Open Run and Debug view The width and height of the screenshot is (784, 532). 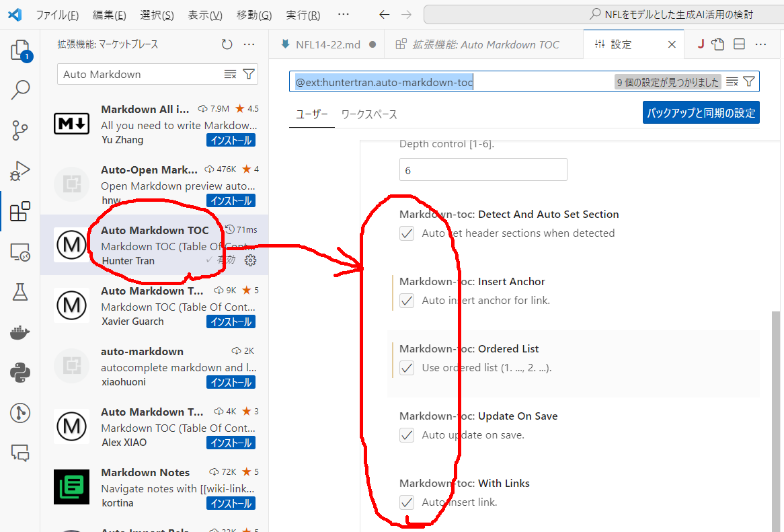[x=20, y=171]
